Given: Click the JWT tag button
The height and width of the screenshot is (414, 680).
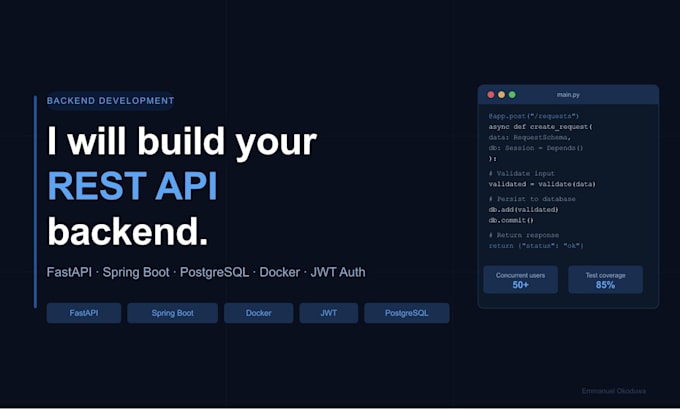Looking at the screenshot, I should pyautogui.click(x=329, y=313).
